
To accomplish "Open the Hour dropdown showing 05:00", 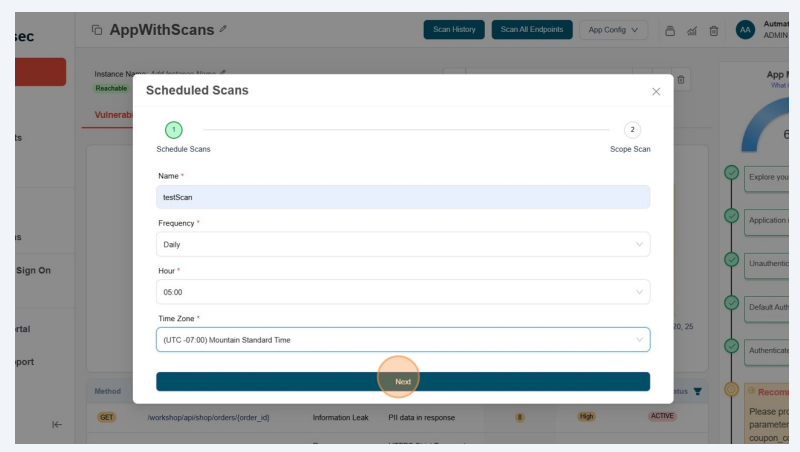I will pos(403,292).
